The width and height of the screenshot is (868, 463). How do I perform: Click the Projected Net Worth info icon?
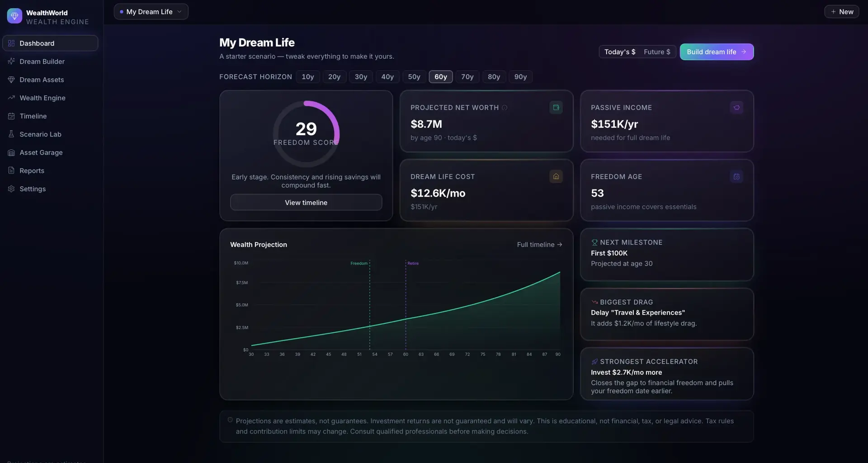pyautogui.click(x=505, y=108)
